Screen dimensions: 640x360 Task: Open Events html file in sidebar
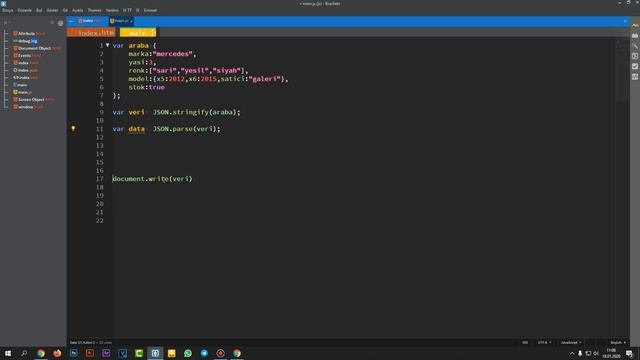(x=27, y=56)
